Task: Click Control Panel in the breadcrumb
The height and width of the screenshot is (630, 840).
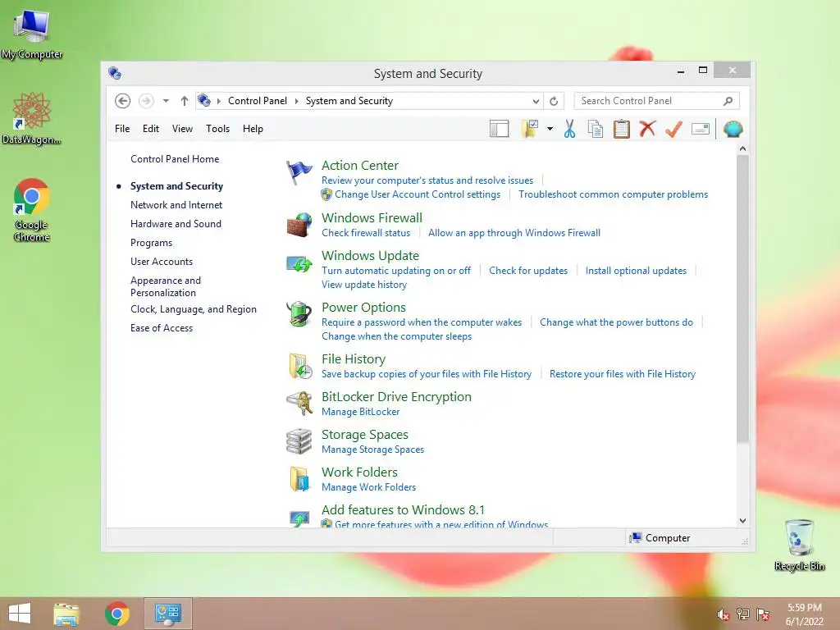Action: (x=257, y=101)
